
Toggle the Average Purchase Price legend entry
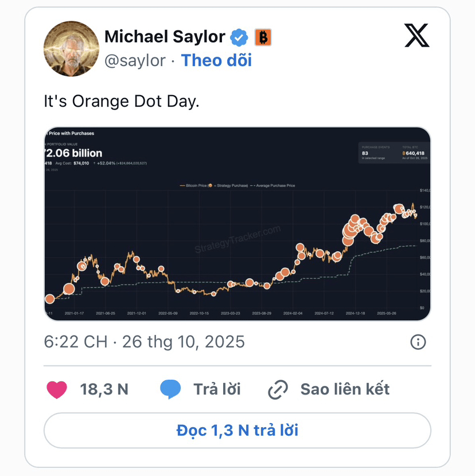click(x=277, y=185)
